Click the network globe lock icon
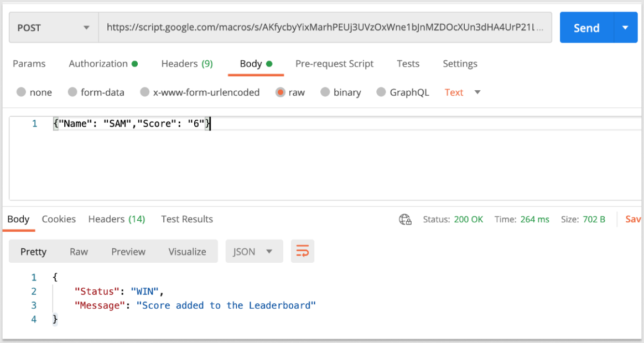This screenshot has height=343, width=644. 406,220
